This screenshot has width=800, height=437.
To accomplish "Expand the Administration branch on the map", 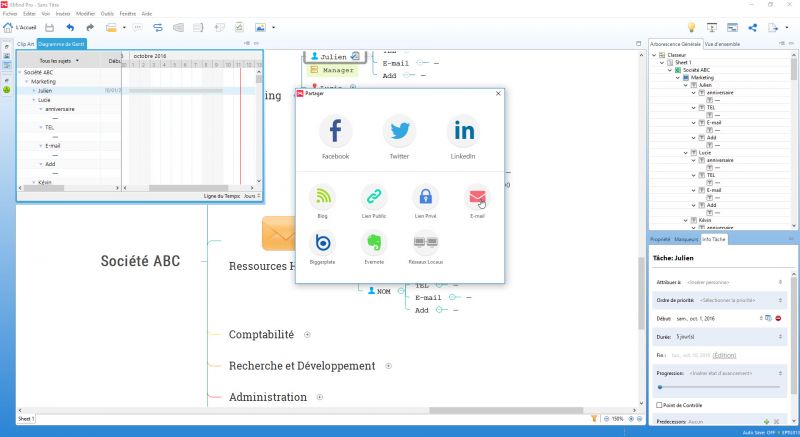I will pos(320,397).
